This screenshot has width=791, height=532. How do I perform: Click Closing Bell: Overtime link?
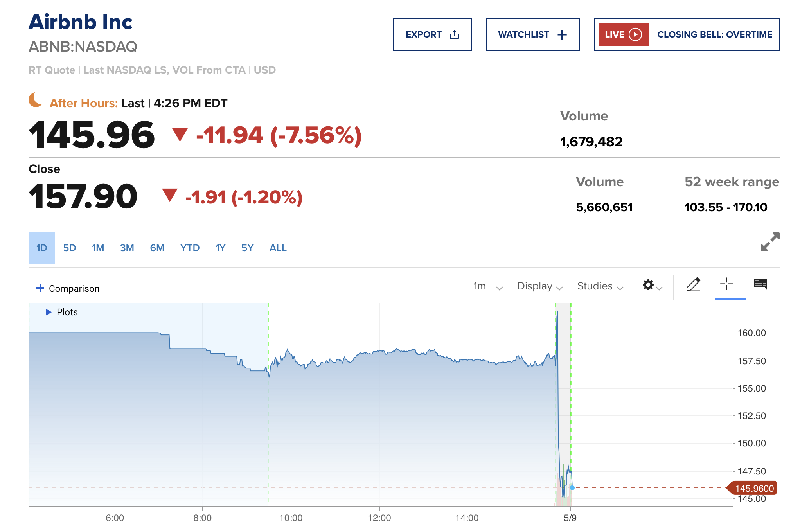[714, 34]
